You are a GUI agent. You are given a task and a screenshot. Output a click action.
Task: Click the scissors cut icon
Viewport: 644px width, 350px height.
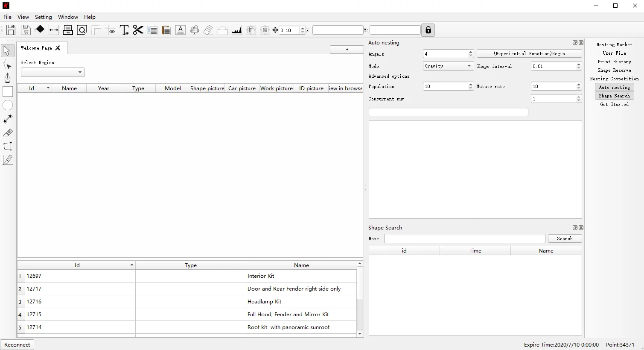(138, 30)
